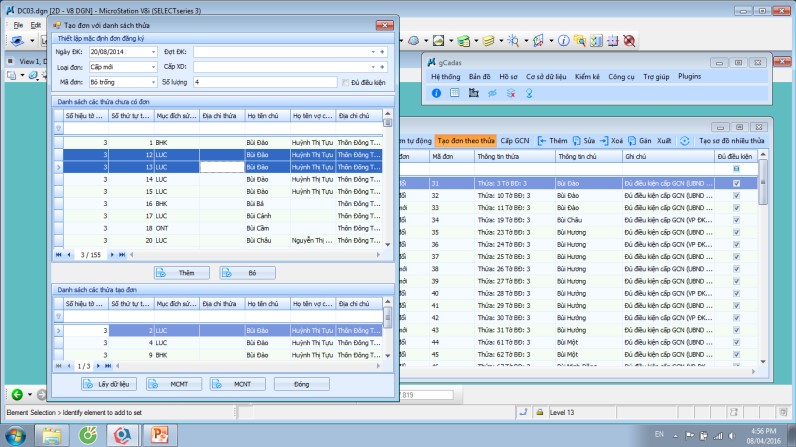Click the refresh icon beside Xuất
Screen dimensions: 796x447
pyautogui.click(x=685, y=141)
